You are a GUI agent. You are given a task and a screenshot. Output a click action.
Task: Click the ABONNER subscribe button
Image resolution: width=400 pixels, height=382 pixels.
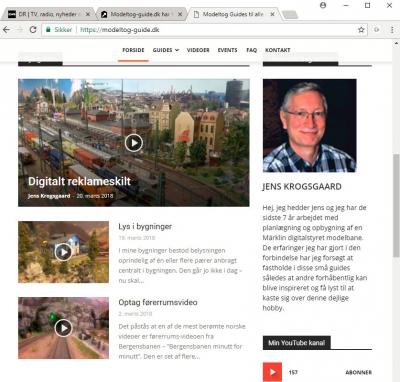pyautogui.click(x=359, y=372)
